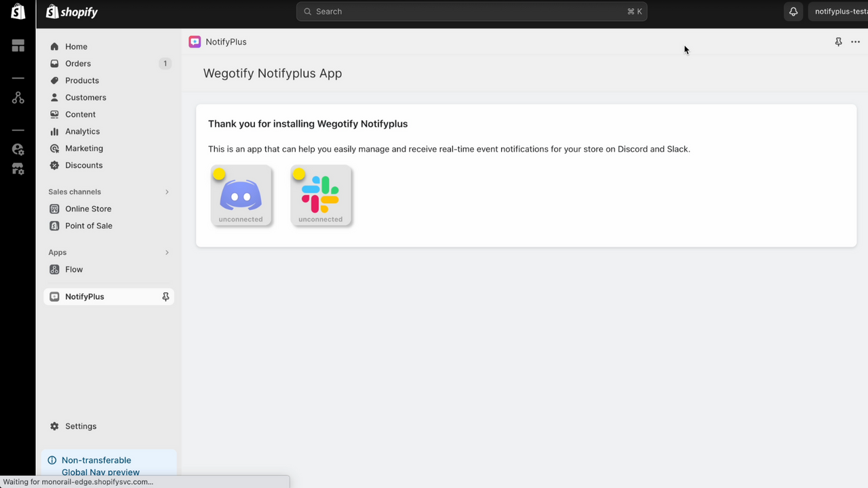
Task: Click the Orders count badge showing 1
Action: click(x=165, y=64)
